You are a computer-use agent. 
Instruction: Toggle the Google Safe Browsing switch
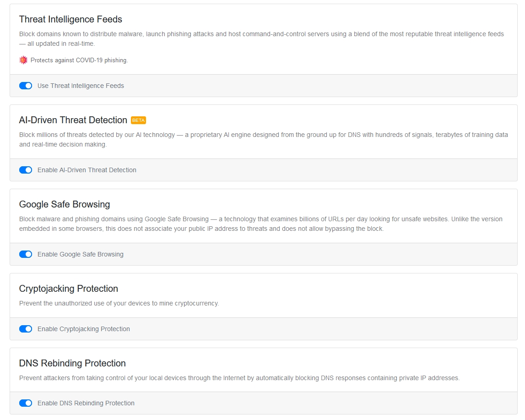point(26,254)
